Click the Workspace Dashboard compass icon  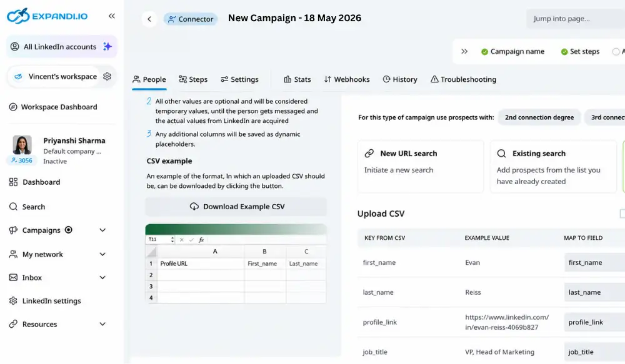tap(13, 107)
